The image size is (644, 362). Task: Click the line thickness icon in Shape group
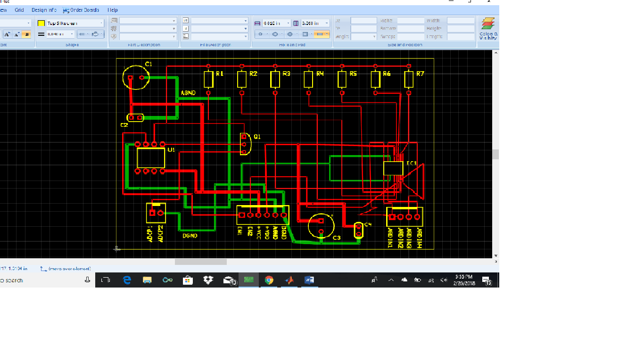tap(41, 33)
